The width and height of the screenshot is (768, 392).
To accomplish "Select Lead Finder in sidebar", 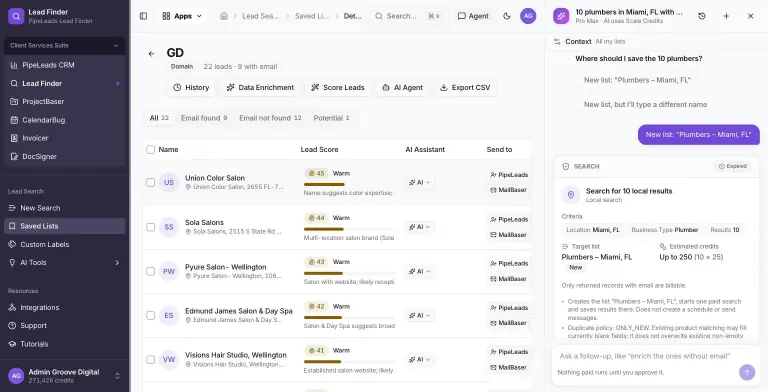I will [x=64, y=83].
